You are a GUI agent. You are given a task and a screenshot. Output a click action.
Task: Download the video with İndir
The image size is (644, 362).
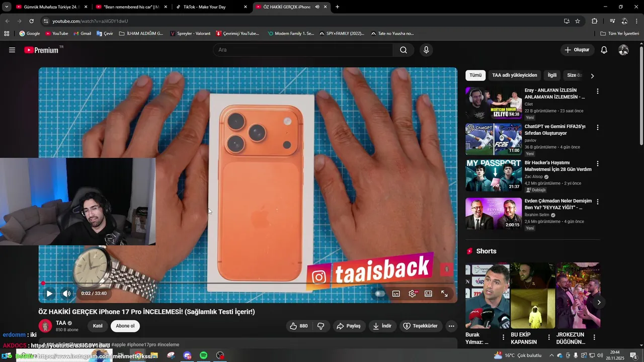(x=382, y=326)
